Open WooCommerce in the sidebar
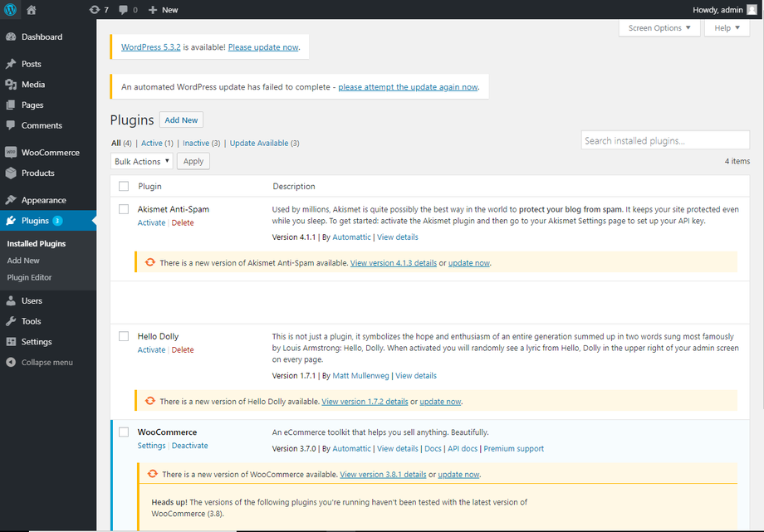The width and height of the screenshot is (764, 532). coord(50,153)
